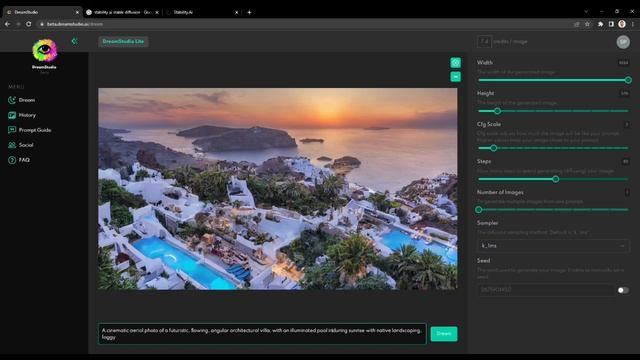The width and height of the screenshot is (640, 360).
Task: Adjust the Width slider handle
Action: tap(628, 80)
